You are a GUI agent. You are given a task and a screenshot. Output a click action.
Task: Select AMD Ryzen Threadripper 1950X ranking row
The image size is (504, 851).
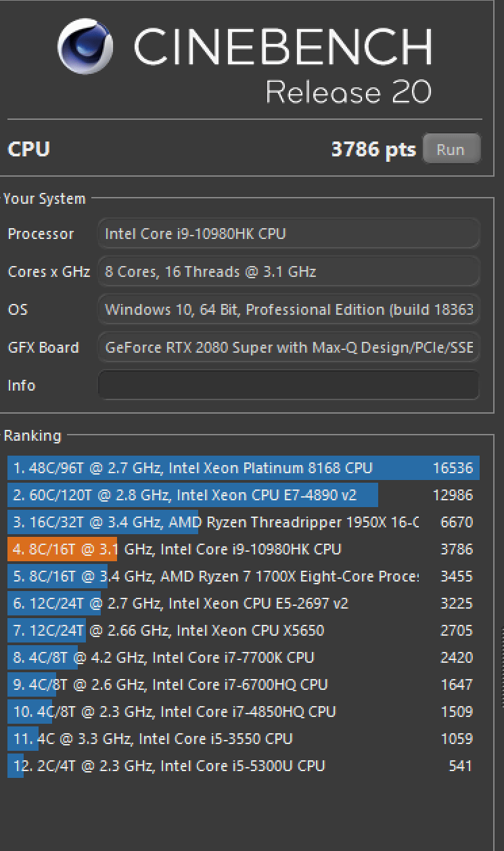[242, 522]
